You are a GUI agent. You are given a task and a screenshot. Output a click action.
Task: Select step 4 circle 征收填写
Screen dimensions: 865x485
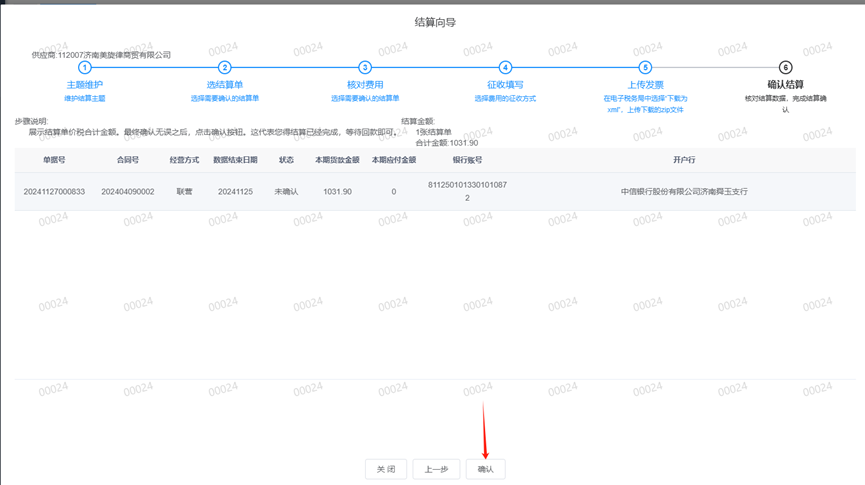tap(505, 67)
